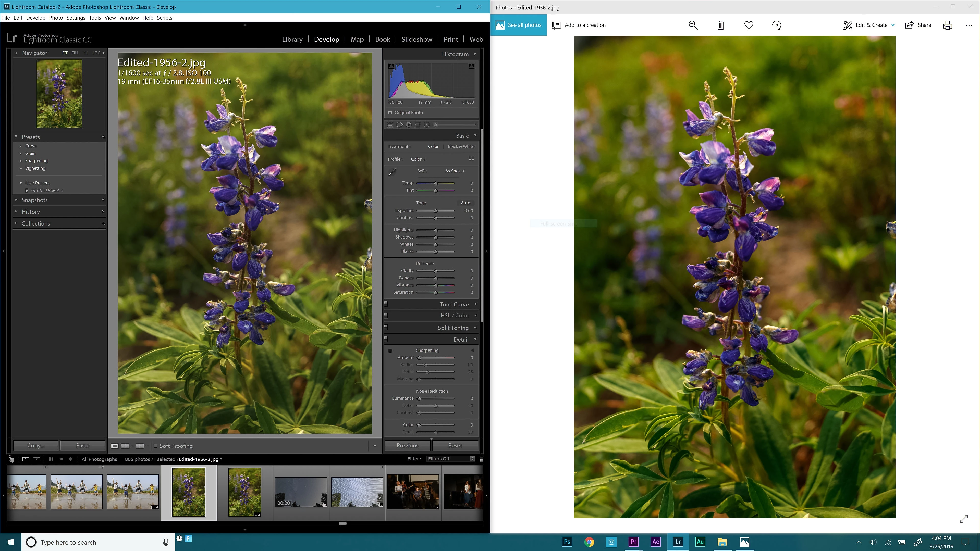Switch to the Library module
Image resolution: width=980 pixels, height=551 pixels.
(x=292, y=39)
